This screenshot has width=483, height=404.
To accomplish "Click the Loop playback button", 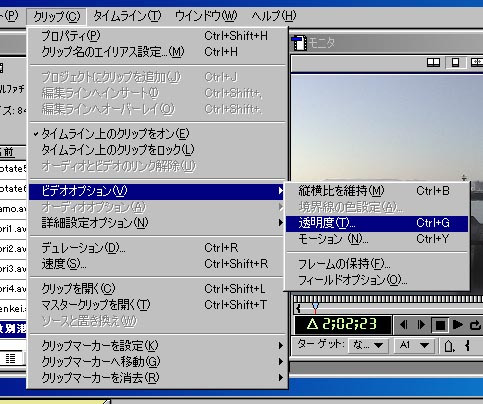I will [475, 324].
